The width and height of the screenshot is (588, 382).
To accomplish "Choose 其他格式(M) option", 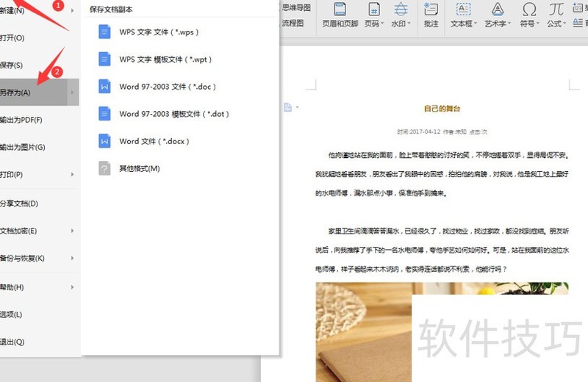I will [x=139, y=169].
